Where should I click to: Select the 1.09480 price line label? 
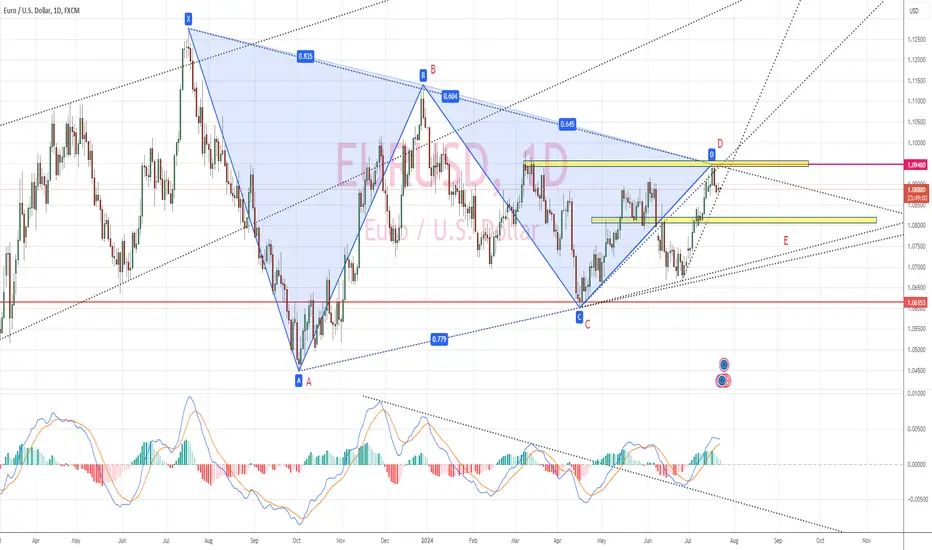coord(915,165)
